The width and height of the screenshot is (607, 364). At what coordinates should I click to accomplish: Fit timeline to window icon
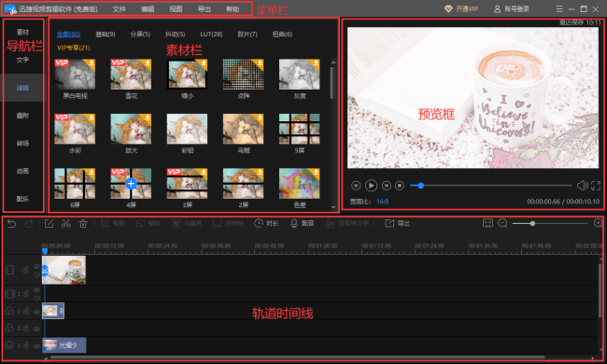point(487,223)
